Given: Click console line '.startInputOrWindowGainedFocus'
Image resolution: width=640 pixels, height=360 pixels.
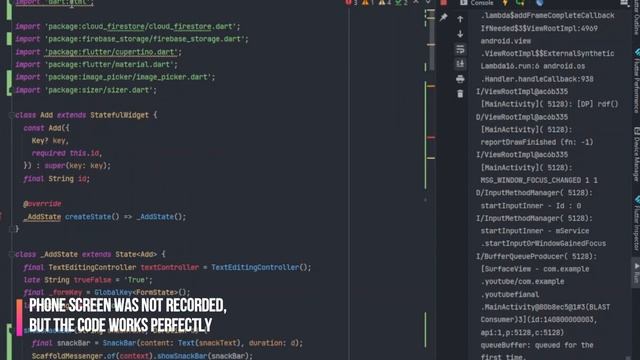Looking at the screenshot, I should click(x=543, y=244).
